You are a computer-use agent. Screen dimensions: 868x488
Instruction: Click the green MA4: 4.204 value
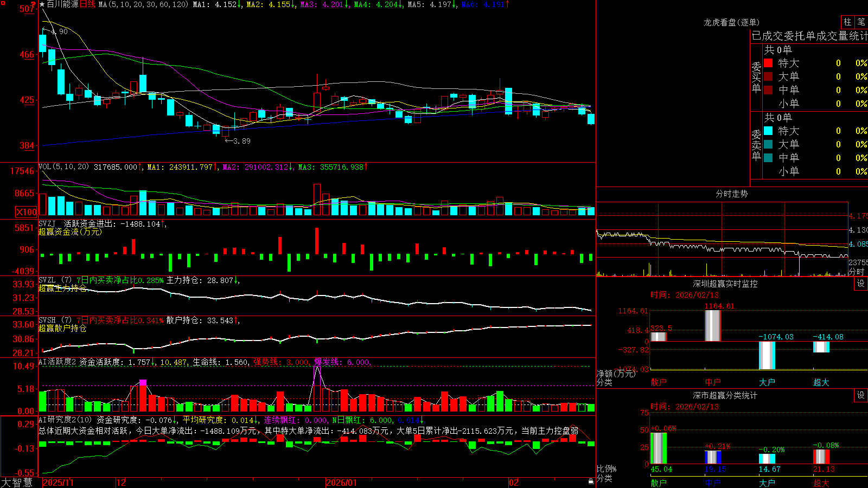378,4
